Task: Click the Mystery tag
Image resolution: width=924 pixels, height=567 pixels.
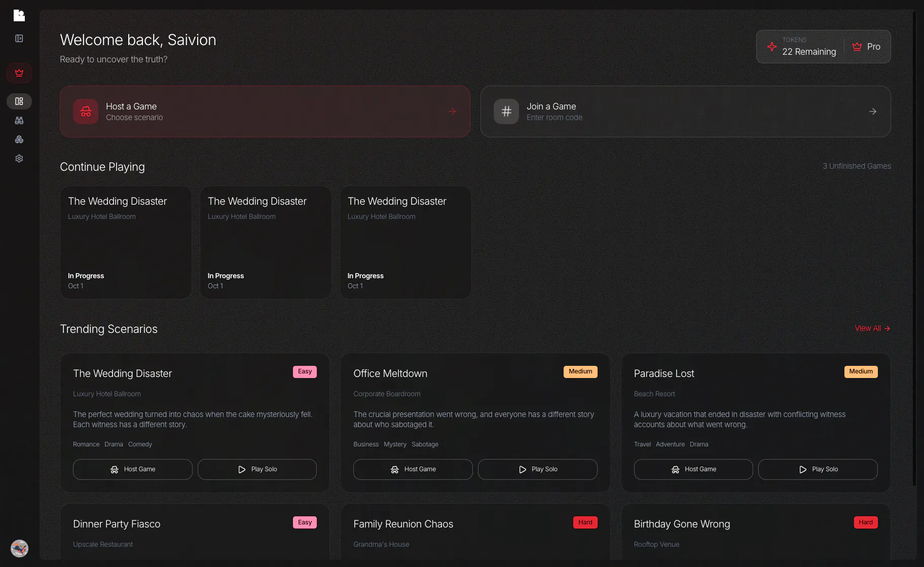Action: (x=395, y=444)
